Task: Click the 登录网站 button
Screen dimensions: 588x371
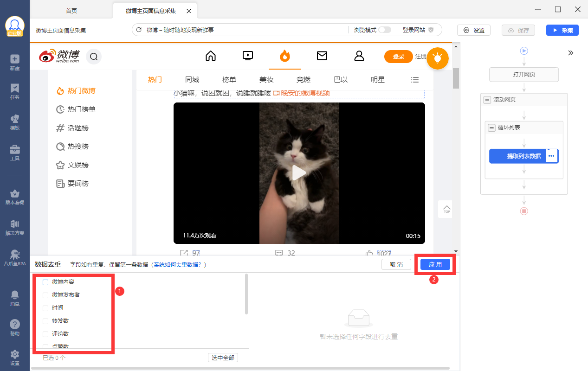Action: click(x=418, y=30)
